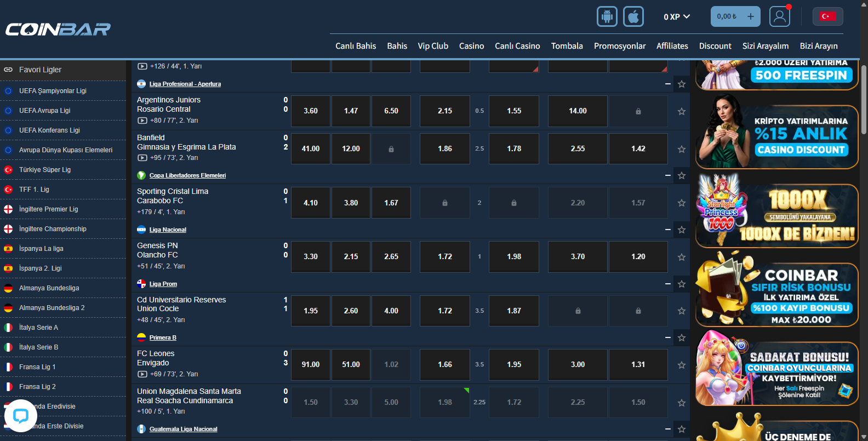Star the Liga Prom league header
Viewport: 868px width, 441px height.
682,284
